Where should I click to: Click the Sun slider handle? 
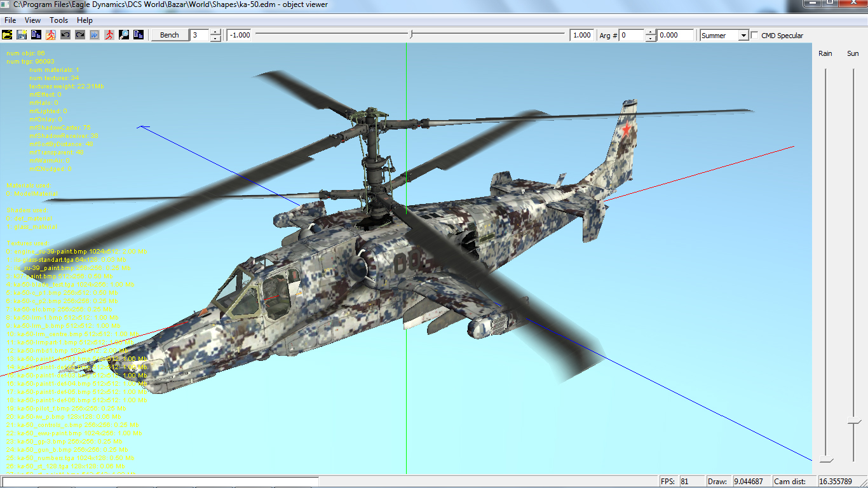click(x=854, y=421)
